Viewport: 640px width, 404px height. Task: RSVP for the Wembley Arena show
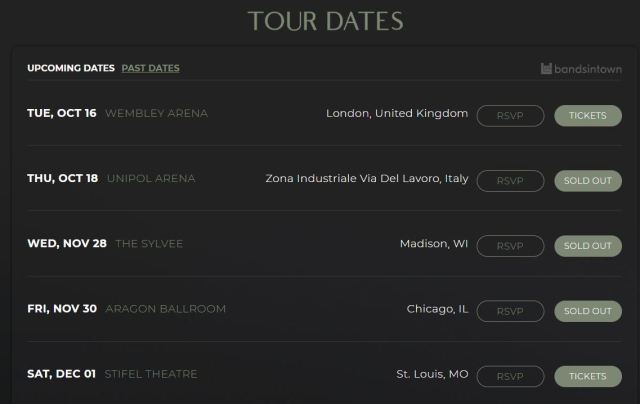(510, 115)
